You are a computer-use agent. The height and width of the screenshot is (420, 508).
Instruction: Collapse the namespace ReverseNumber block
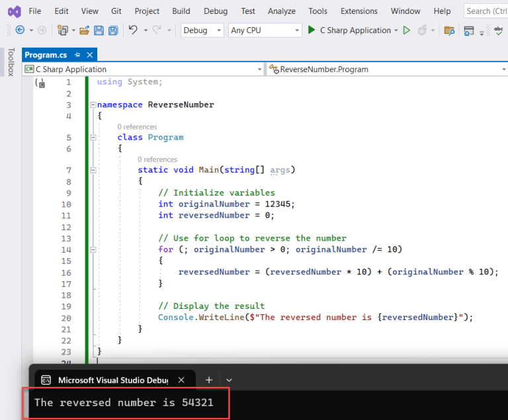(93, 105)
